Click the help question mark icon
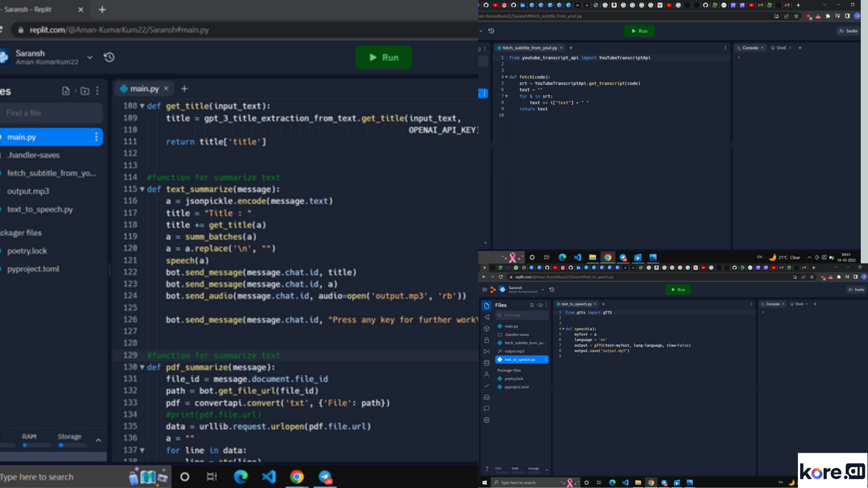Screen dimensions: 868x488 coord(487,469)
